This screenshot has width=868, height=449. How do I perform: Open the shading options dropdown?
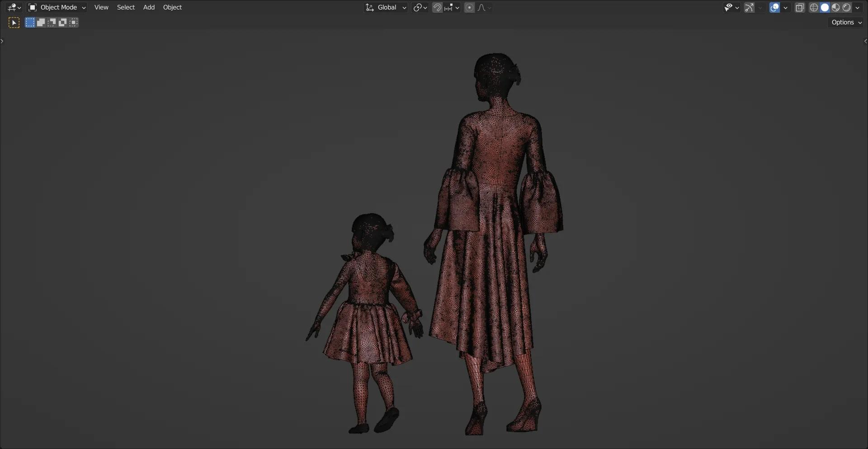[x=857, y=7]
